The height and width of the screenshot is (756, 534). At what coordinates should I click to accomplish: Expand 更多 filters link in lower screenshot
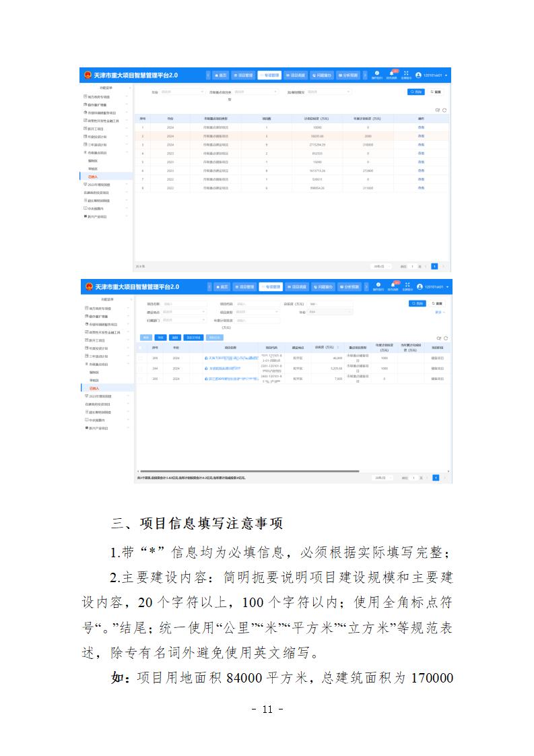438,313
